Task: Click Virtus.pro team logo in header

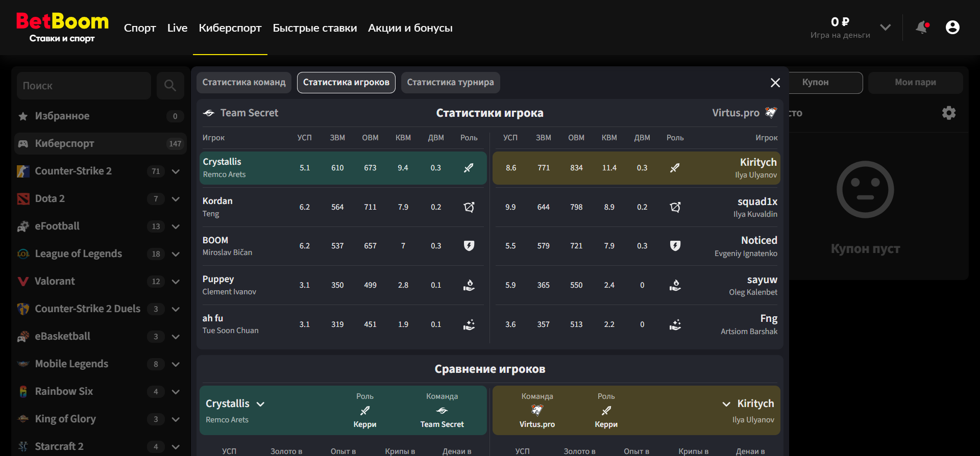Action: coord(771,113)
